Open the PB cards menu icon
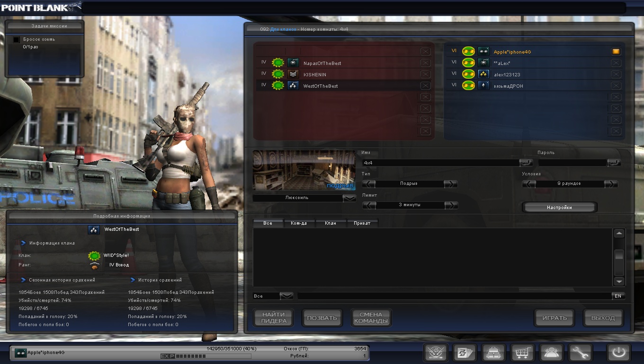This screenshot has width=644, height=364. [x=464, y=353]
